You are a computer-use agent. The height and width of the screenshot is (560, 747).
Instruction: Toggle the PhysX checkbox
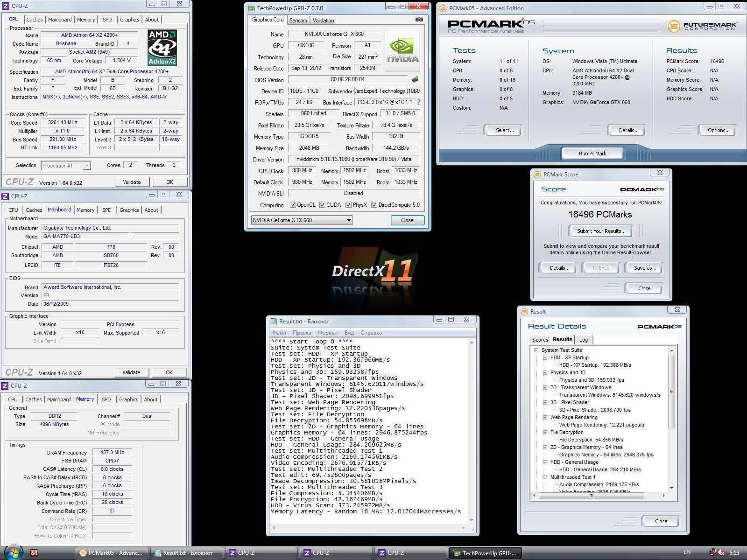pyautogui.click(x=348, y=205)
